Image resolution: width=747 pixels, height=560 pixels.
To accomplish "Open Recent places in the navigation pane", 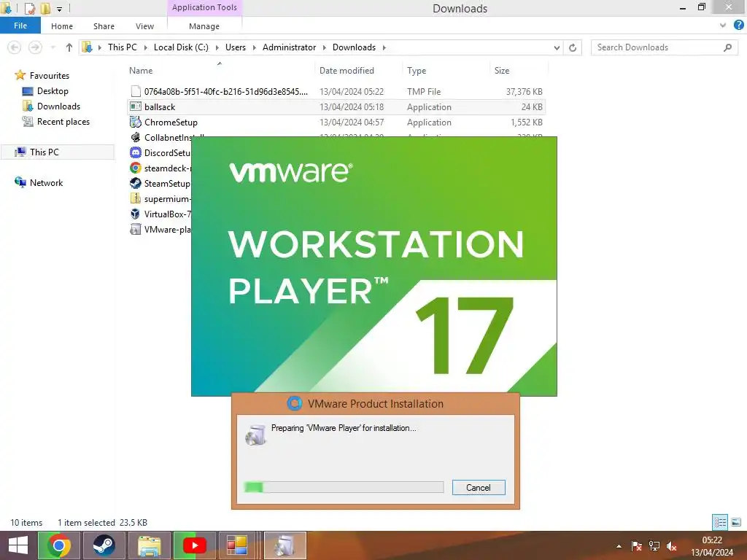I will 63,122.
